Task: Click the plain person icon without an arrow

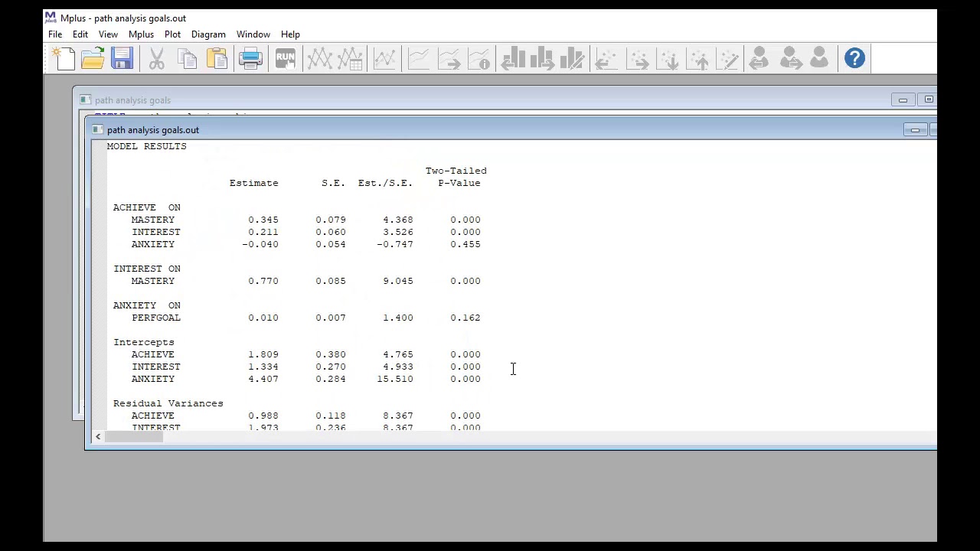Action: click(818, 58)
